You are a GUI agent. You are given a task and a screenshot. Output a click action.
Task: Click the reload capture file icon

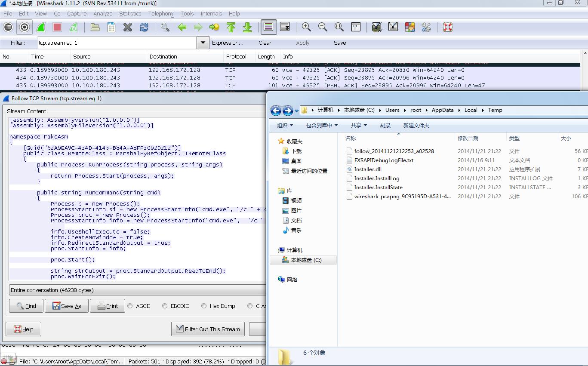[x=144, y=27]
